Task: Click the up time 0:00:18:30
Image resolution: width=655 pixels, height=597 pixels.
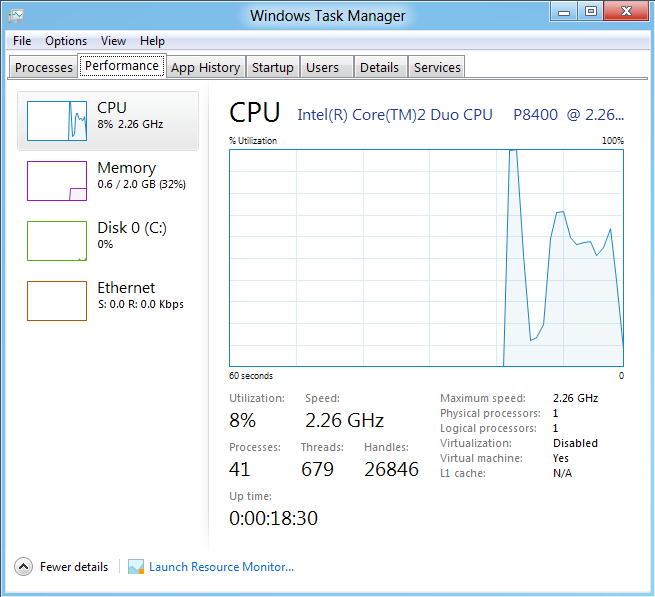Action: coord(273,518)
